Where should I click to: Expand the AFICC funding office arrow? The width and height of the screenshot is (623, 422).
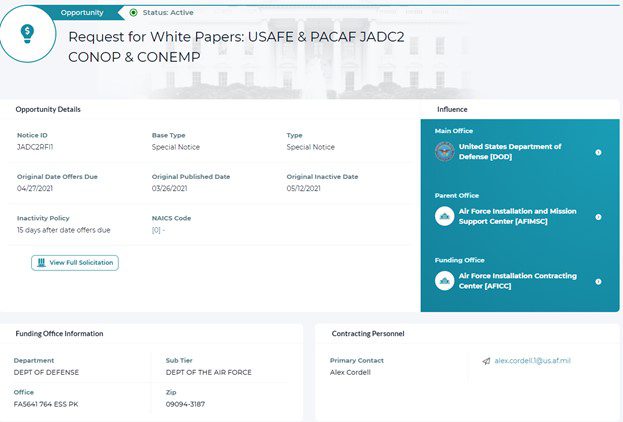(598, 282)
